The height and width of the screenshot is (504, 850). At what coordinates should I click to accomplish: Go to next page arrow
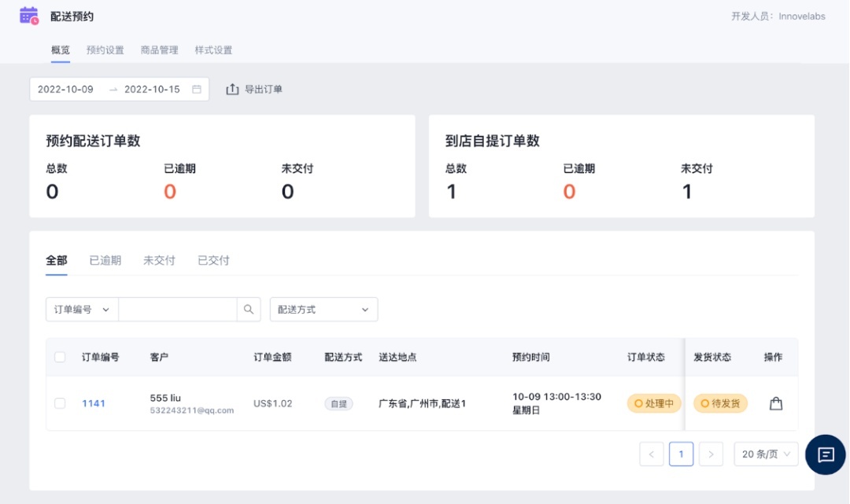point(711,454)
